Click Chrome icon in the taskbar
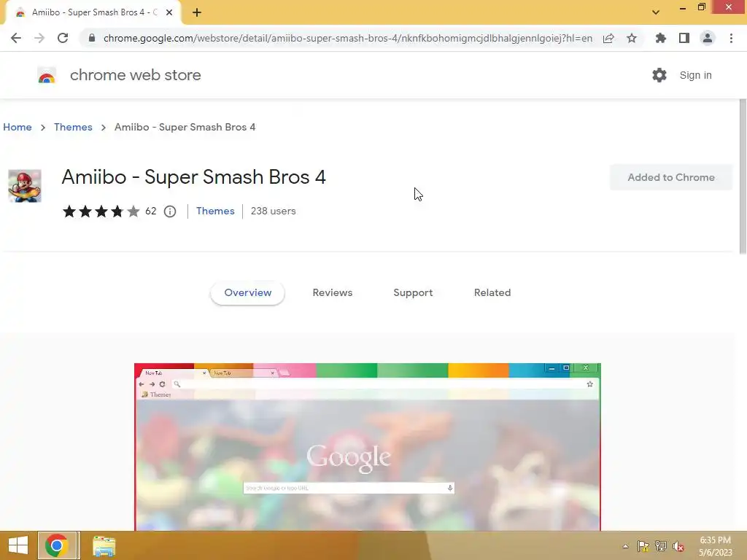Screen dimensions: 747x560 [x=57, y=545]
